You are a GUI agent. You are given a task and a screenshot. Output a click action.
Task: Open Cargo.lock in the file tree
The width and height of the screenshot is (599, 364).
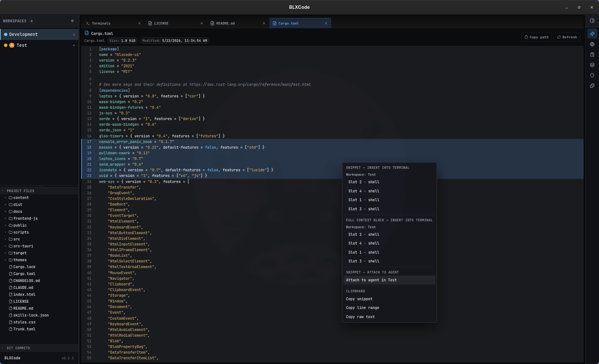(x=39, y=267)
